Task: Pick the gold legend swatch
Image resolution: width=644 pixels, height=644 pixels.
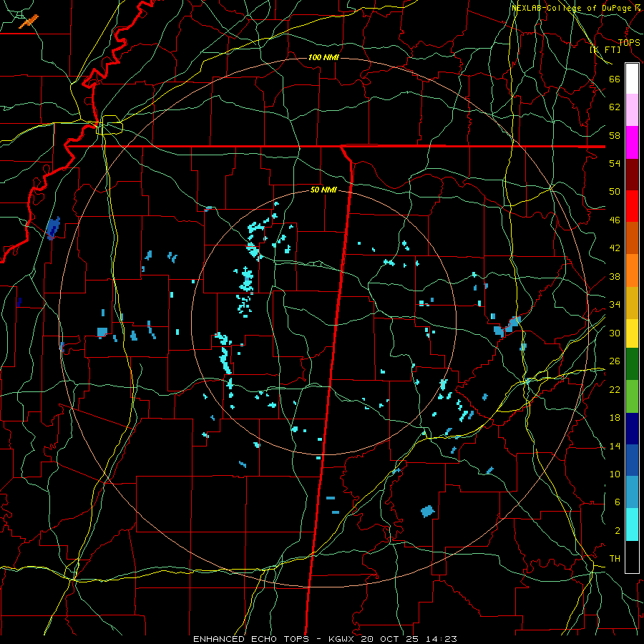Action: pos(632,303)
